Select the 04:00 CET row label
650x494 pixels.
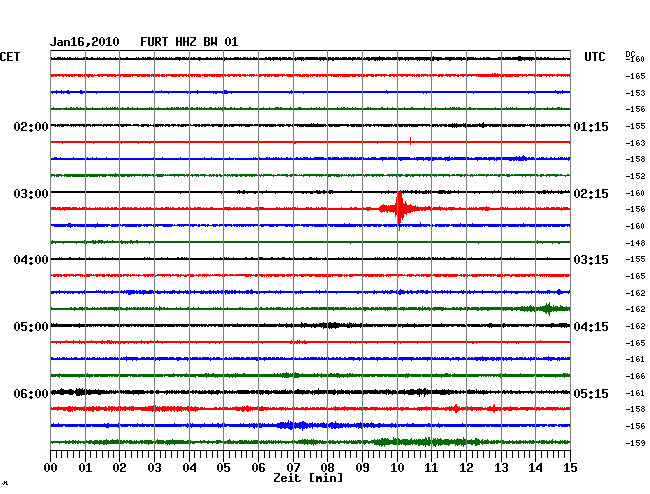(31, 260)
